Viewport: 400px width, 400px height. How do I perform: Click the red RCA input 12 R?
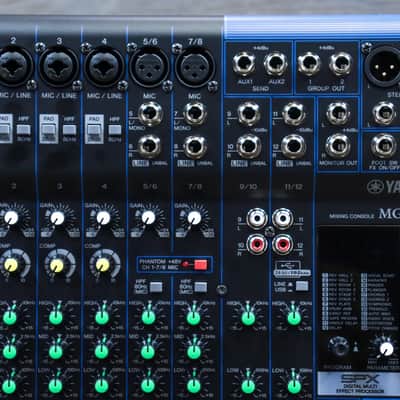[283, 244]
